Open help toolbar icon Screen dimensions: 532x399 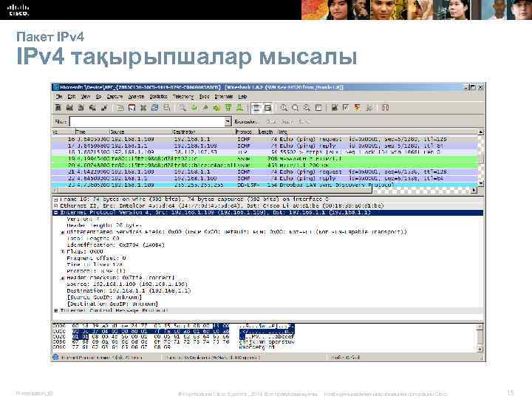[385, 108]
